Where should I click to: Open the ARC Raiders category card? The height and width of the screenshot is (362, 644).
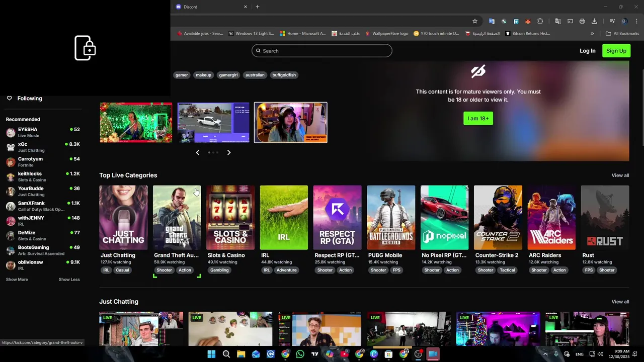coord(551,218)
